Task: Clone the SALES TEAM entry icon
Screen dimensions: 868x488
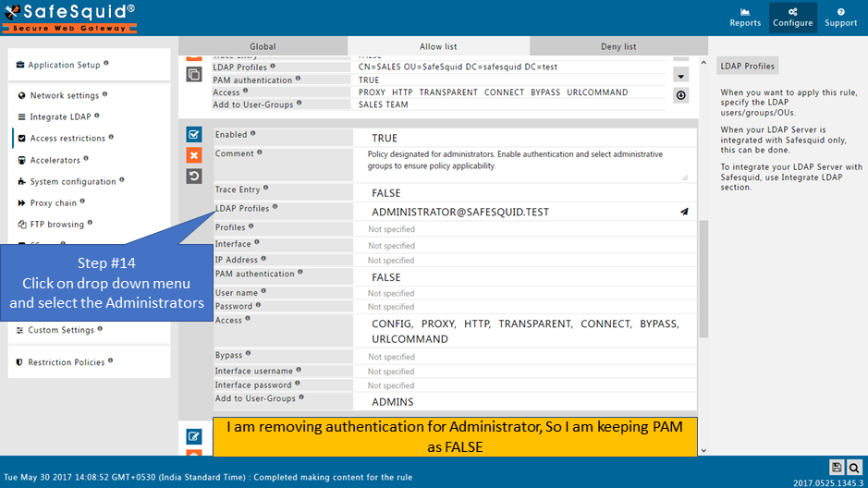Action: pyautogui.click(x=194, y=74)
